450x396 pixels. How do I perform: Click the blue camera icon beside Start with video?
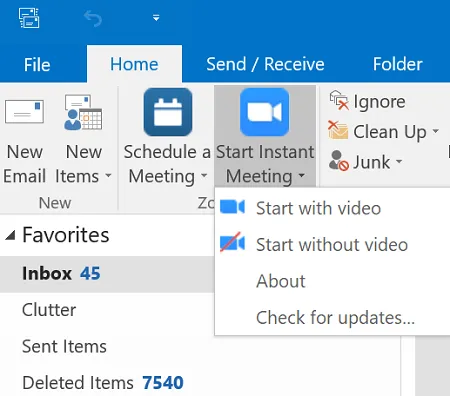pos(233,207)
